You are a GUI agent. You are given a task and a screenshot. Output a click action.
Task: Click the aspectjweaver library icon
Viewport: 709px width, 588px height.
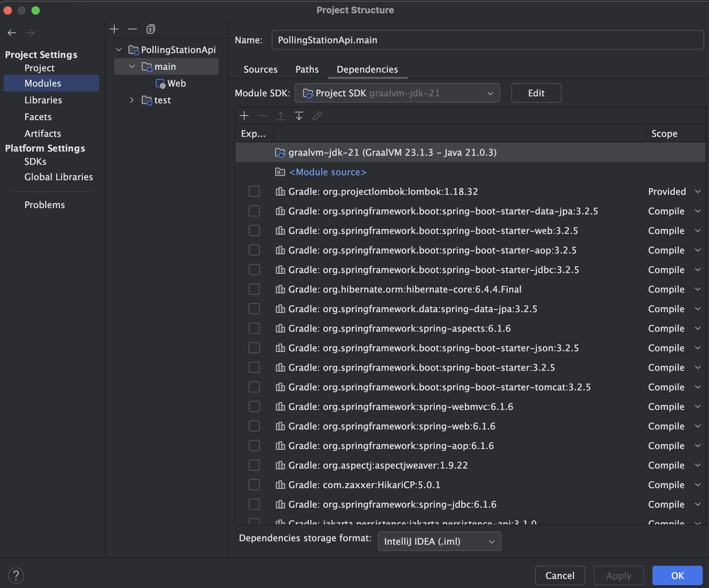280,465
